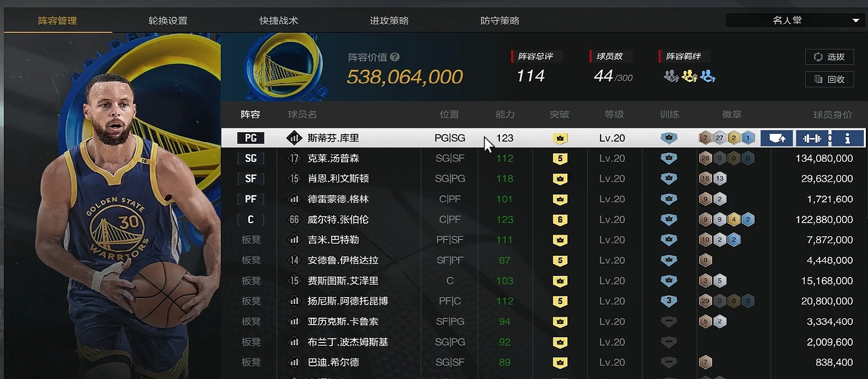Select player 扬尼斯.阿德托昆博
The width and height of the screenshot is (868, 379).
point(348,301)
